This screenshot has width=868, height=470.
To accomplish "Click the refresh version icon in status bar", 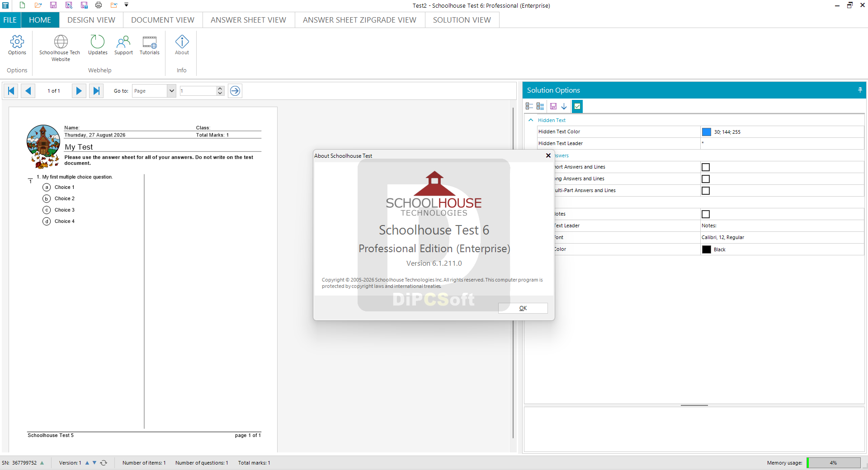I will pyautogui.click(x=104, y=463).
